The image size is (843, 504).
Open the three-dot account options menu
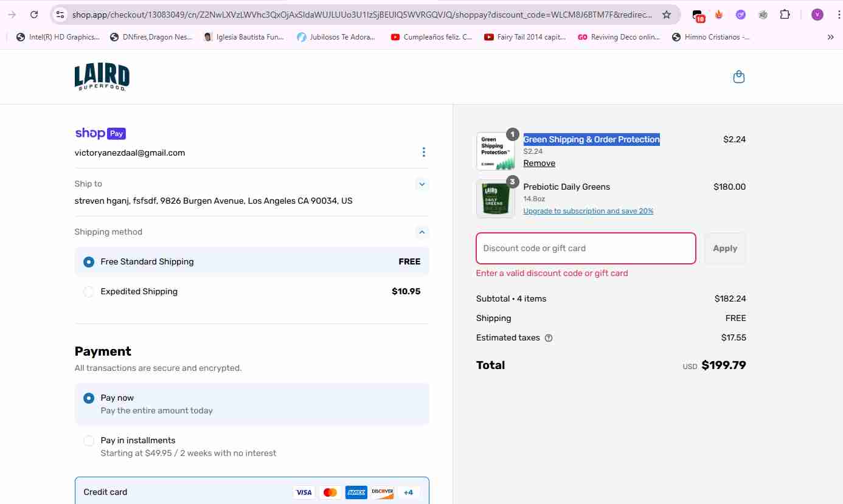423,152
